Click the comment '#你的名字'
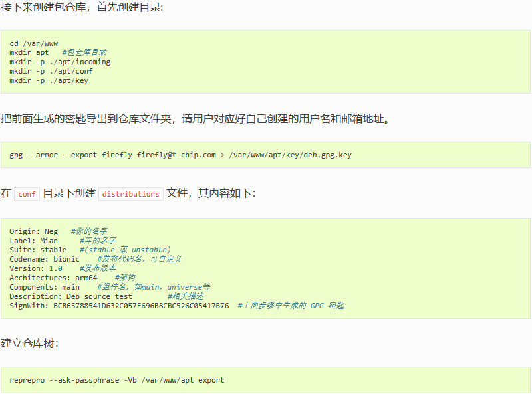 pyautogui.click(x=89, y=231)
